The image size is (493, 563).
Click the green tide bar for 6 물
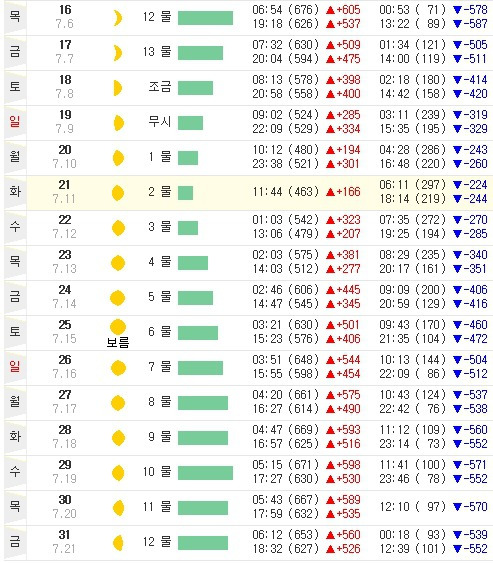point(198,333)
